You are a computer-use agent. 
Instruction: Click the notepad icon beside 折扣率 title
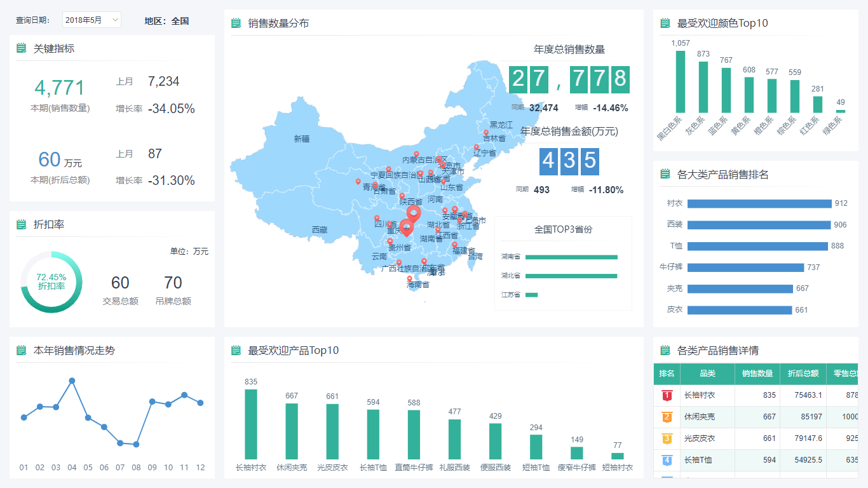tap(22, 224)
